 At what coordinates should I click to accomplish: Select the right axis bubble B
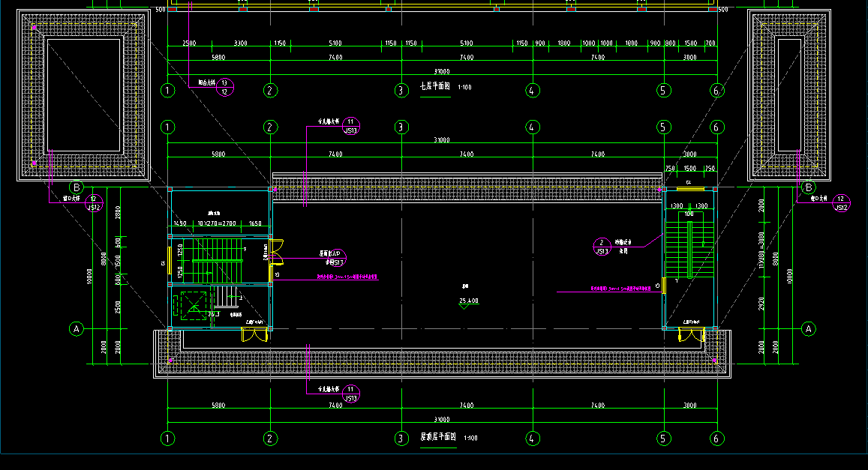(808, 187)
